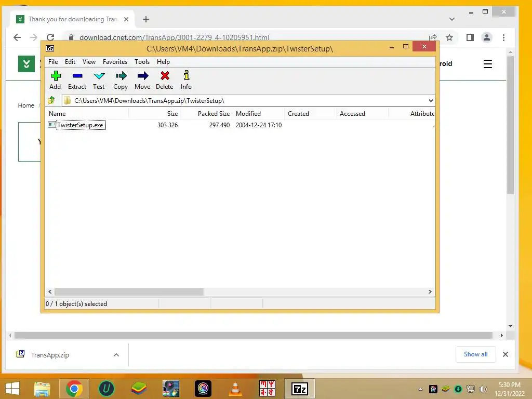Close the 'Thank you for downloading' tab
Viewport: 532px width, 399px height.
pos(126,19)
